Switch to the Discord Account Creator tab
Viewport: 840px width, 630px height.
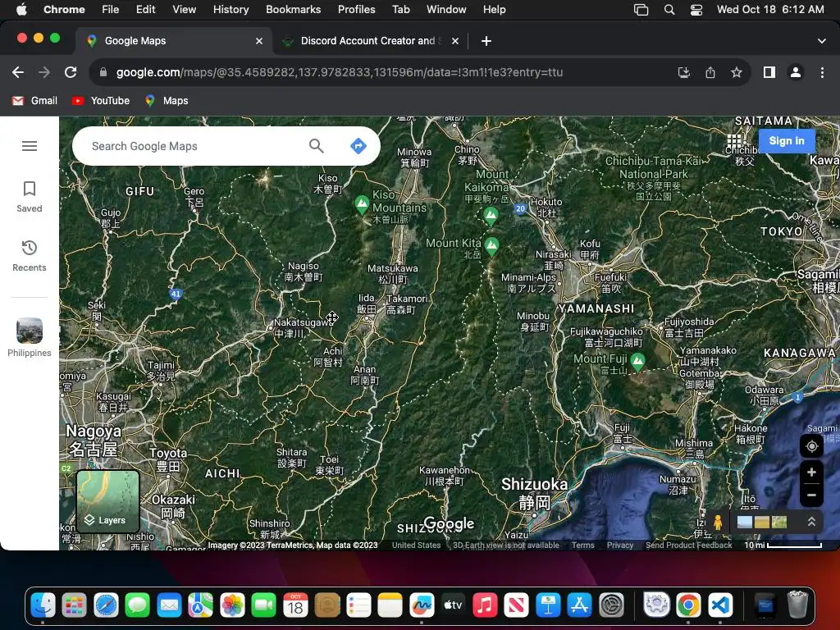click(x=370, y=41)
